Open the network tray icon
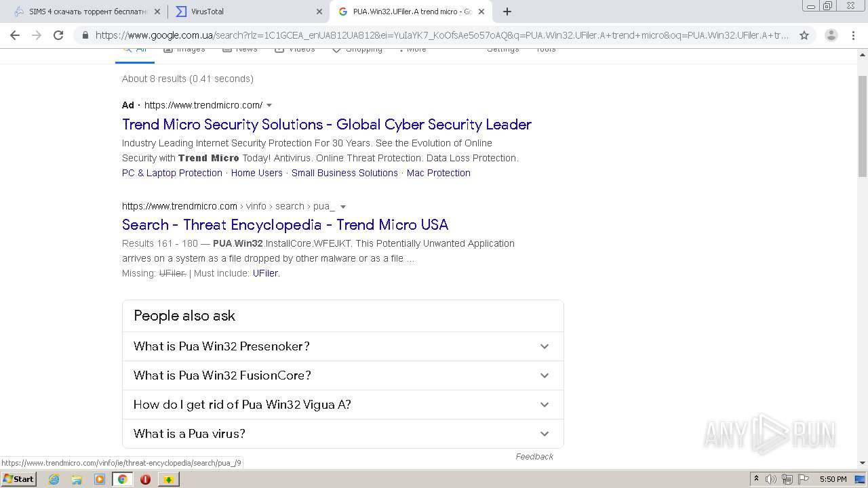This screenshot has height=488, width=868. click(787, 479)
